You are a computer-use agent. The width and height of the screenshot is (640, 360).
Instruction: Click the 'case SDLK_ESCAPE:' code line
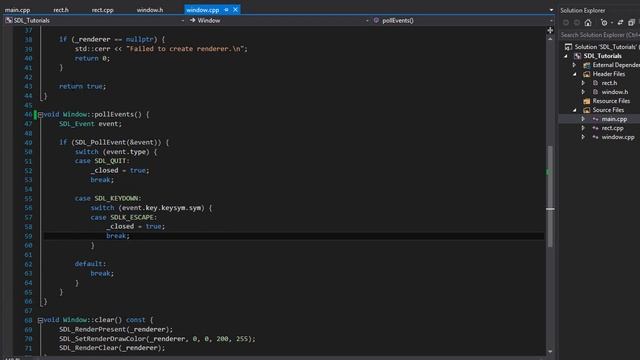click(x=124, y=217)
